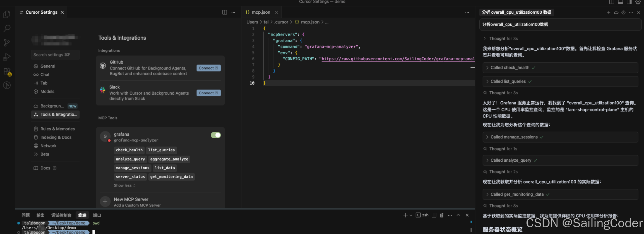The height and width of the screenshot is (234, 644).
Task: Toggle the grafana MCP server switch
Action: pyautogui.click(x=216, y=135)
